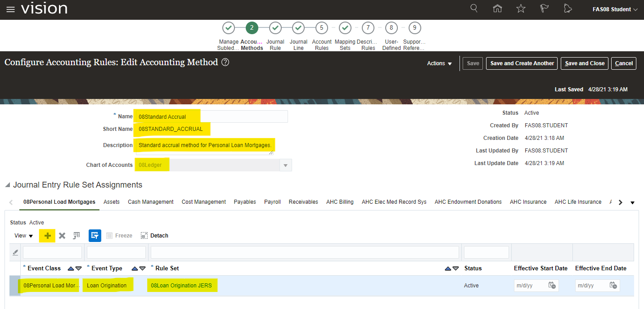Open the hamburger navigation menu

[10, 9]
